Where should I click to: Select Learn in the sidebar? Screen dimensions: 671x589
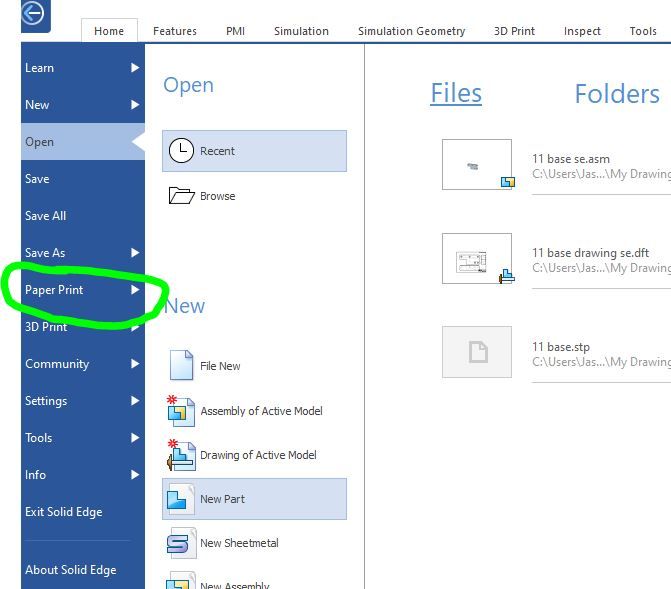tap(83, 68)
